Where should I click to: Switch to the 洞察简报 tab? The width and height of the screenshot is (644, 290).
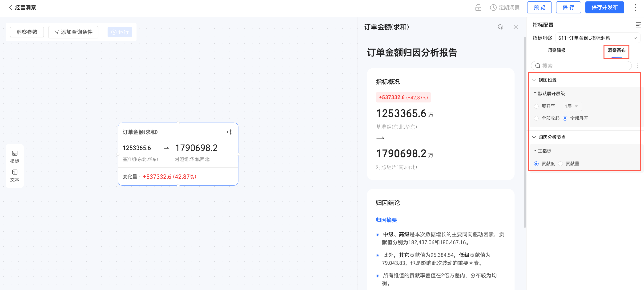(x=556, y=51)
